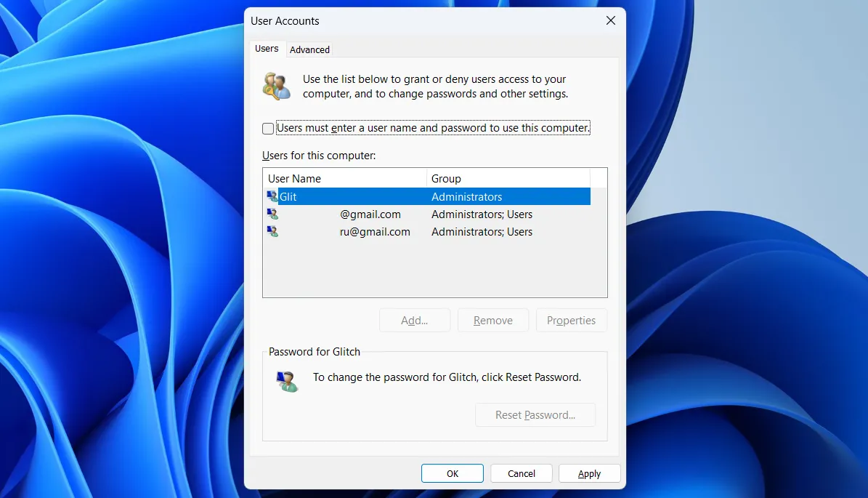Click the Group column header

(446, 178)
